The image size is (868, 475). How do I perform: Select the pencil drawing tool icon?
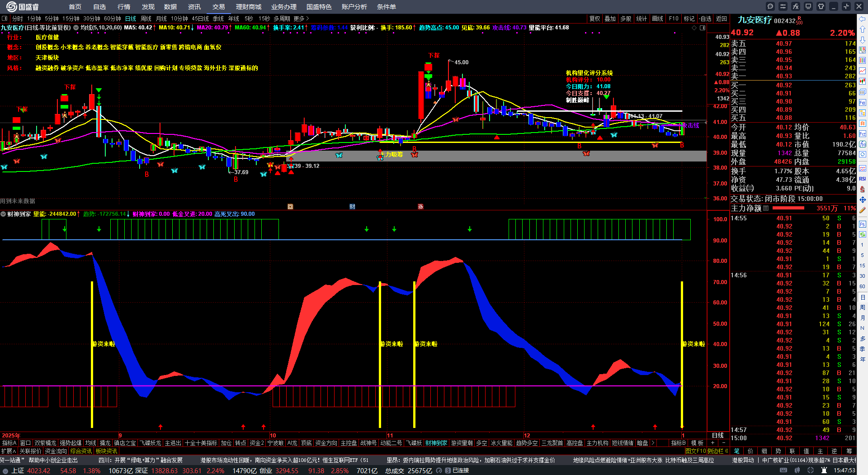point(863,210)
